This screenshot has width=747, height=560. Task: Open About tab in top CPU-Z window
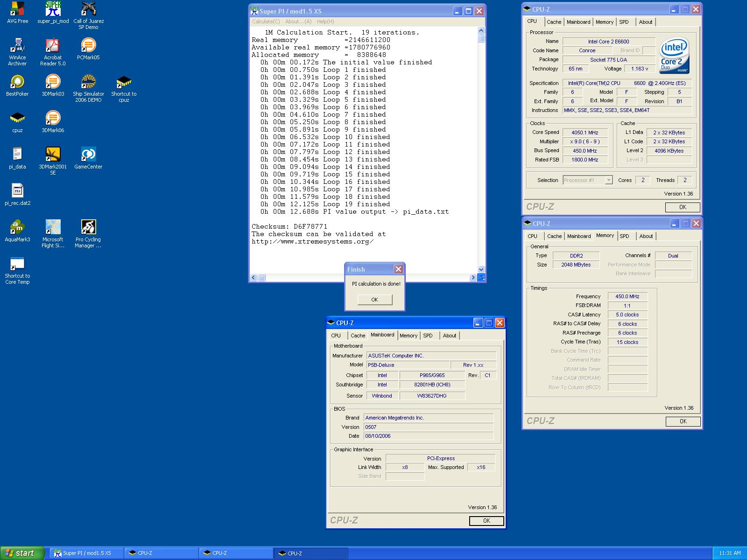click(x=646, y=22)
